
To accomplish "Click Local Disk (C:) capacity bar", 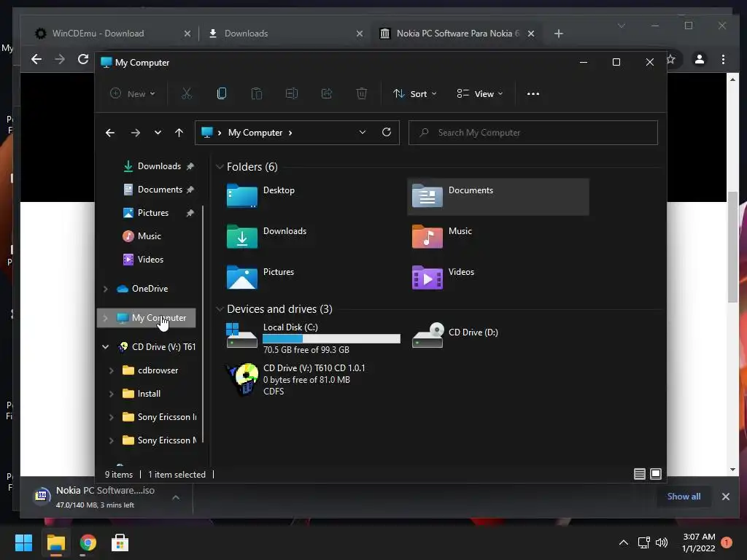I will [x=331, y=338].
